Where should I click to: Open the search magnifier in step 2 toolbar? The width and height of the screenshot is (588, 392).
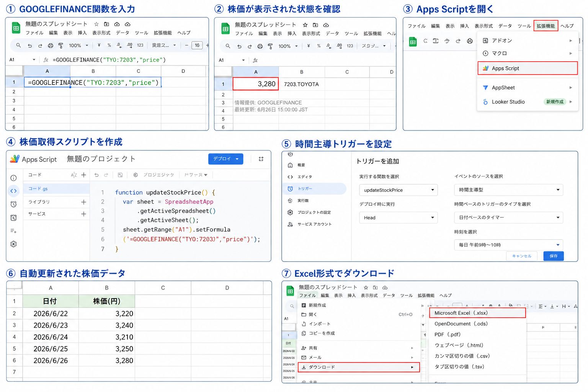pyautogui.click(x=228, y=46)
